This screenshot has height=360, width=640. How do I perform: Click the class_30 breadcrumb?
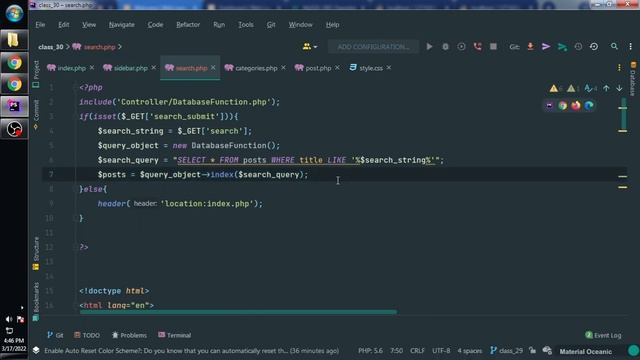click(51, 47)
